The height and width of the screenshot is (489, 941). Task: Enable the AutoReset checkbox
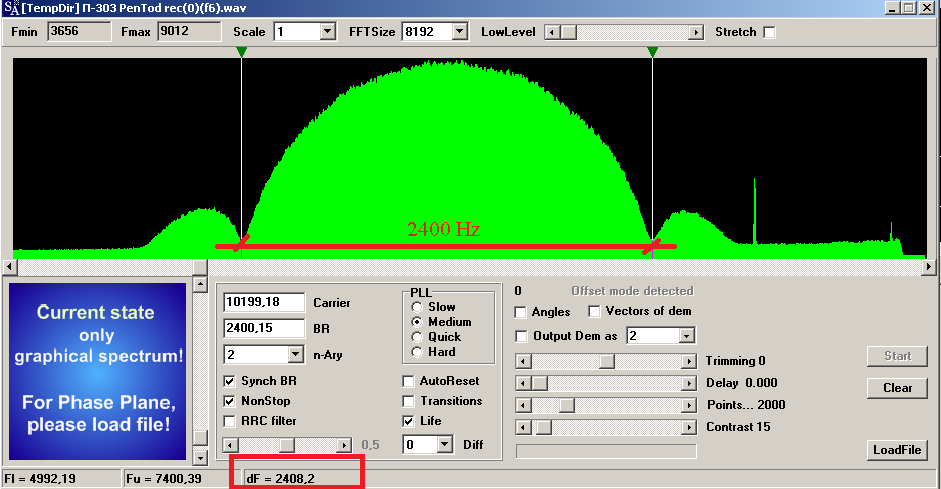click(x=408, y=381)
